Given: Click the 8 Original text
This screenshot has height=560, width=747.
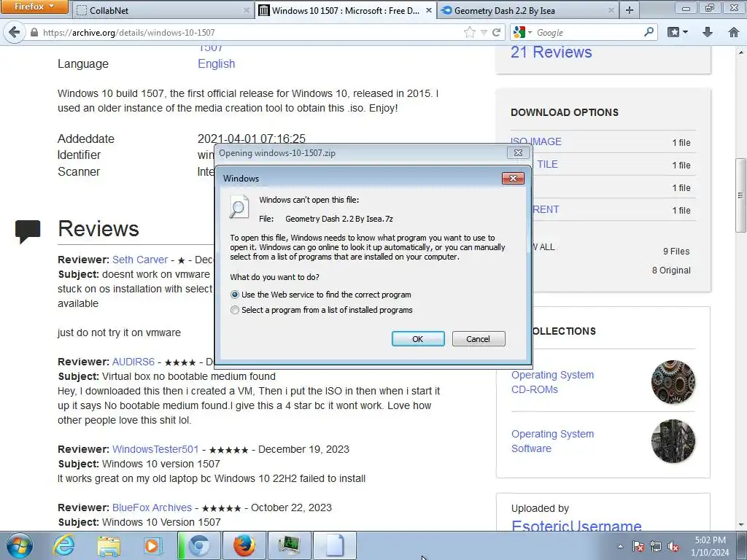Looking at the screenshot, I should coord(671,270).
